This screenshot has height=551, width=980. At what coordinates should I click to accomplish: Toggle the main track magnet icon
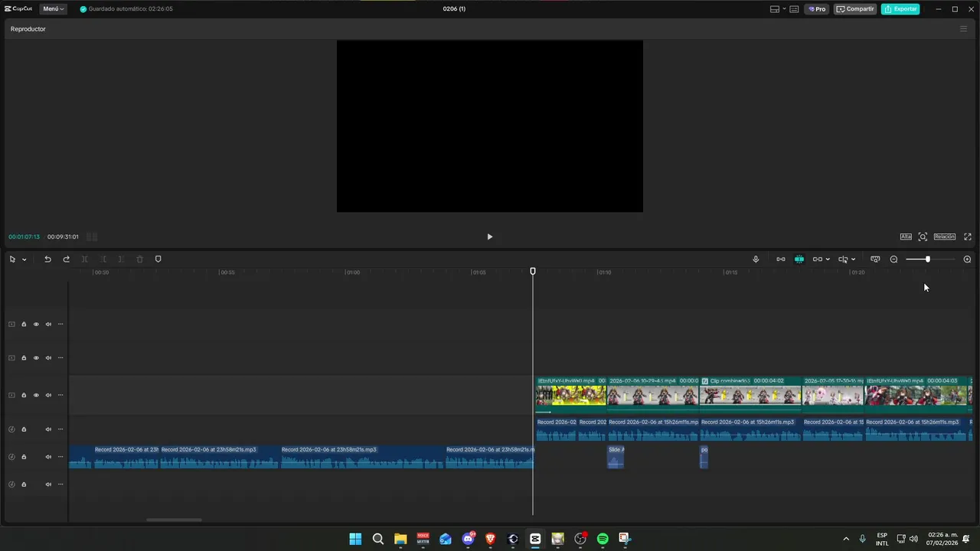coord(780,259)
